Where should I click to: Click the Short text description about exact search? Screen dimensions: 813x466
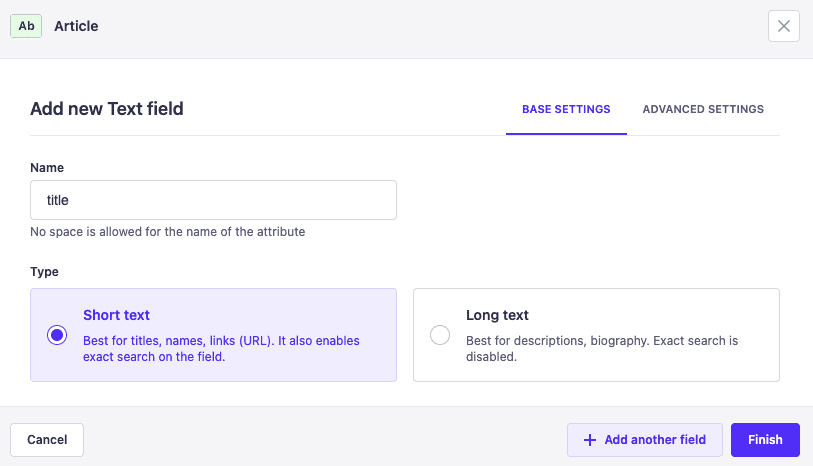pyautogui.click(x=221, y=348)
